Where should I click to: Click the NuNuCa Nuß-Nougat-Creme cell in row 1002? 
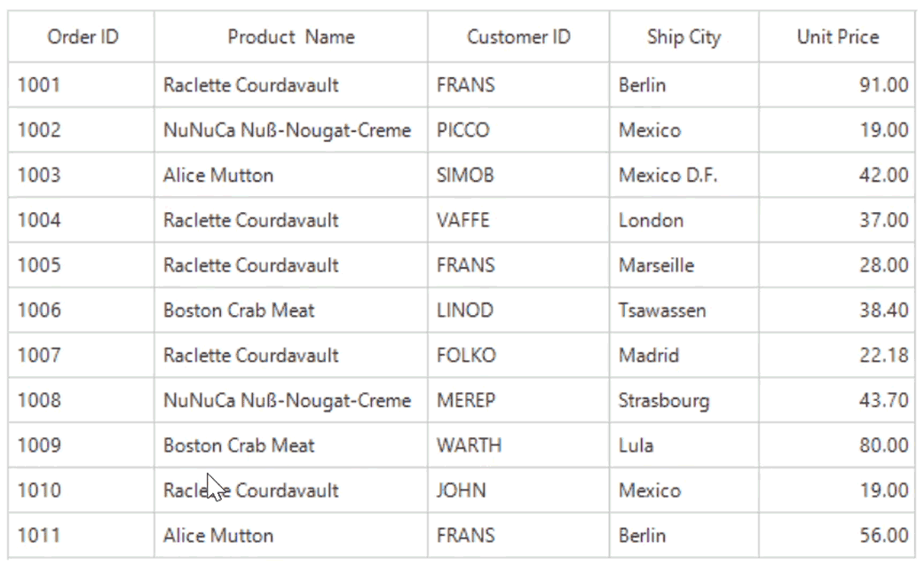click(287, 130)
